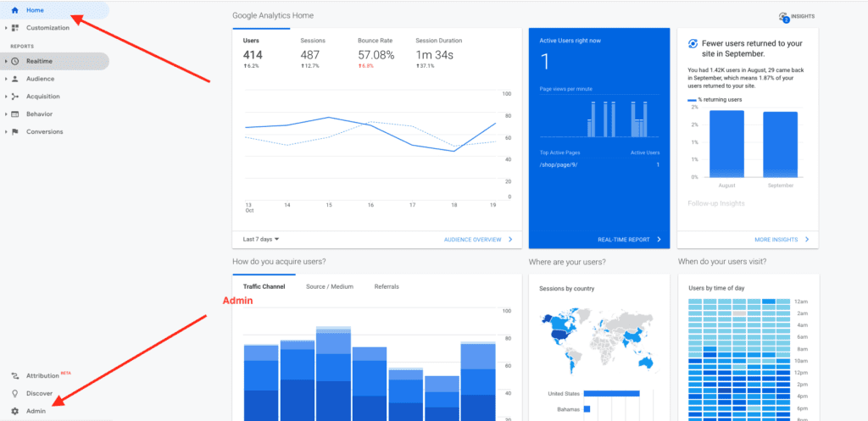Click the Conversions flag icon
The height and width of the screenshot is (421, 868).
click(15, 131)
